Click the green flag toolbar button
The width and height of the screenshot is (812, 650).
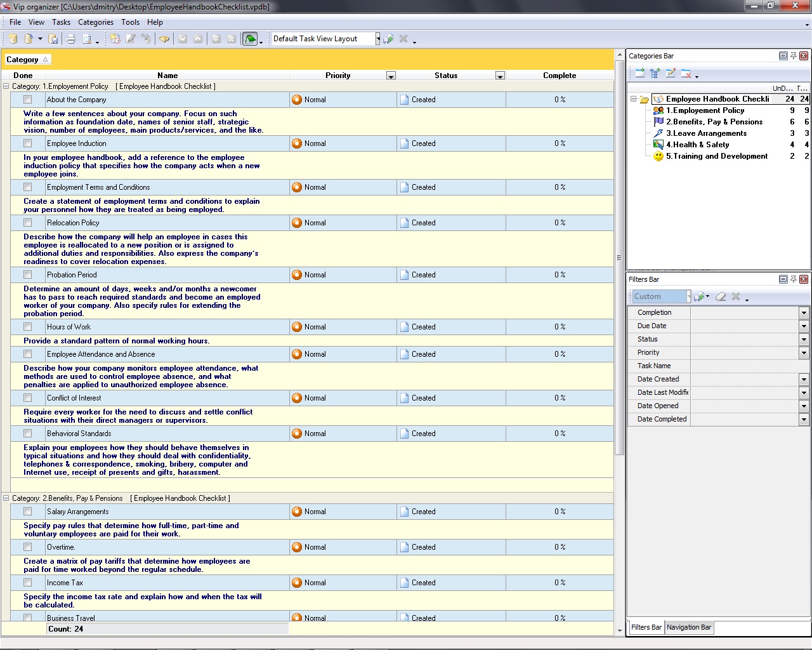(250, 39)
